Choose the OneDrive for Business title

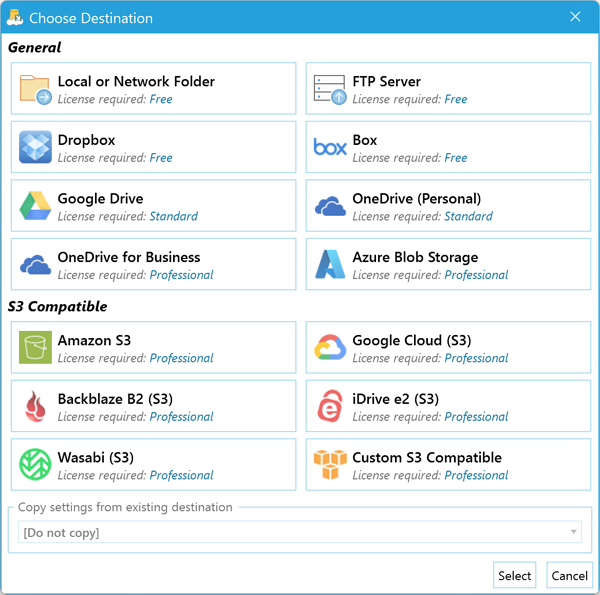(x=129, y=257)
